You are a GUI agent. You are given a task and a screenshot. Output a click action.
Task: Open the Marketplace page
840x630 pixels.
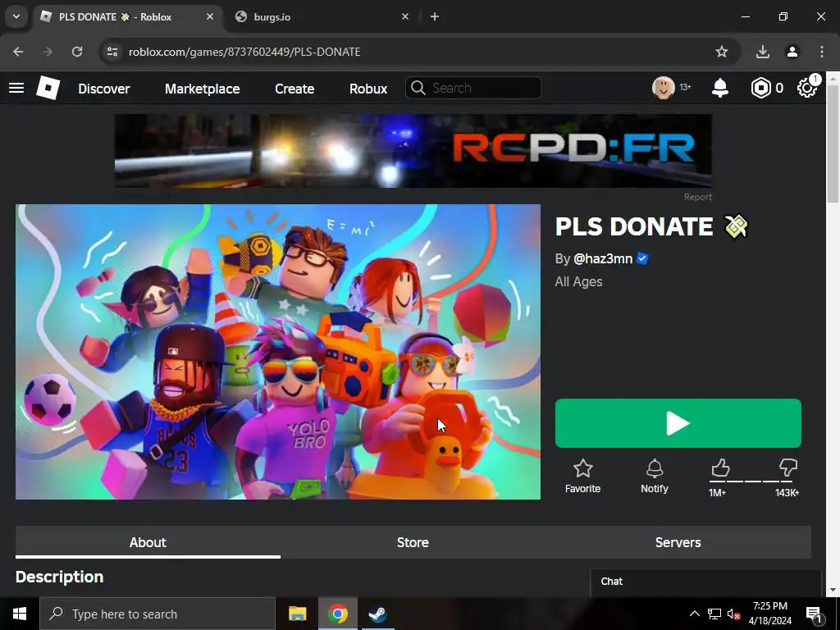point(202,89)
